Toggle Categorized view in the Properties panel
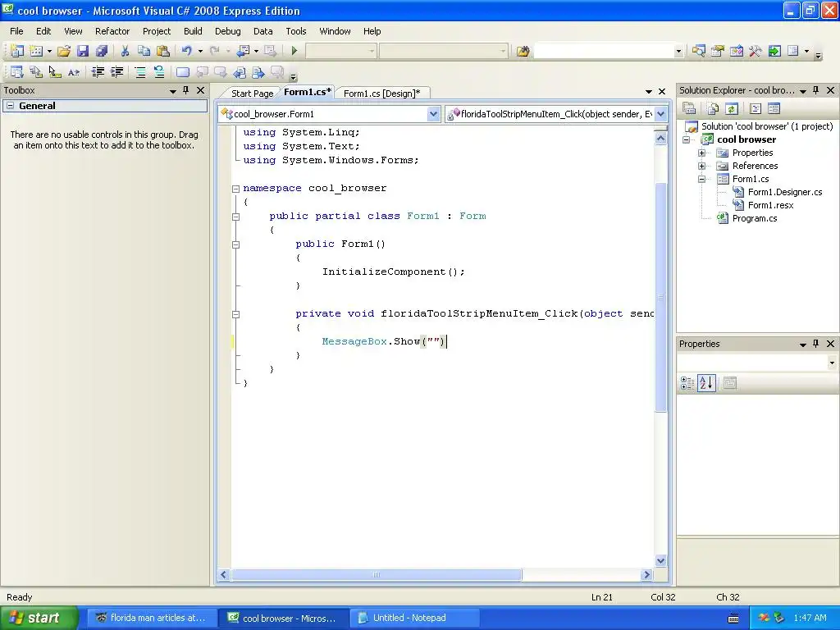The image size is (840, 630). (687, 383)
